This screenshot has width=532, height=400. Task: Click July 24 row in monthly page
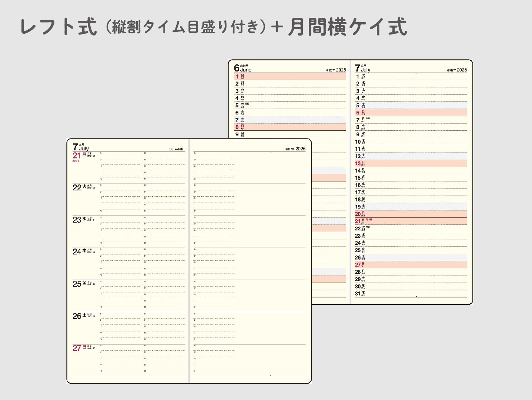[x=411, y=243]
